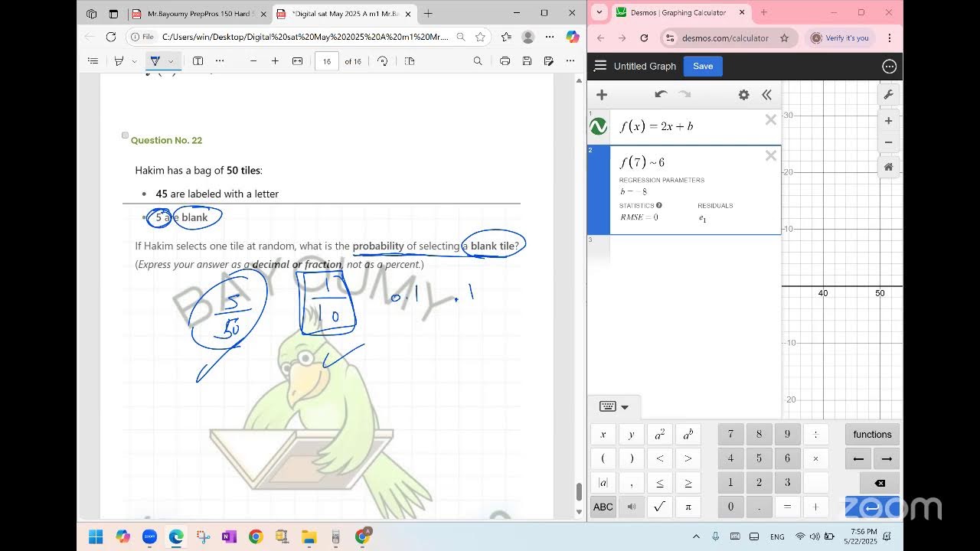This screenshot has width=980, height=551.
Task: Open Chrome tab search dropdown
Action: pos(599,12)
